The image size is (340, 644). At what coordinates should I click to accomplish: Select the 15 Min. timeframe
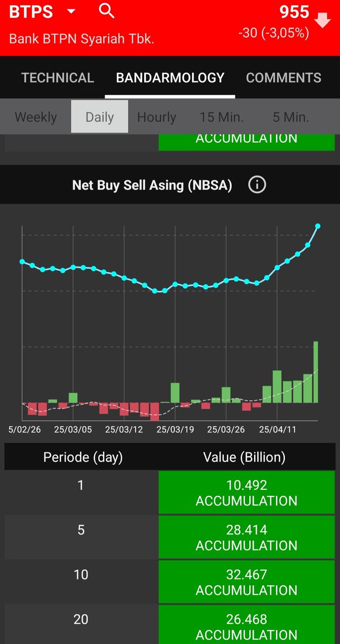pos(221,117)
